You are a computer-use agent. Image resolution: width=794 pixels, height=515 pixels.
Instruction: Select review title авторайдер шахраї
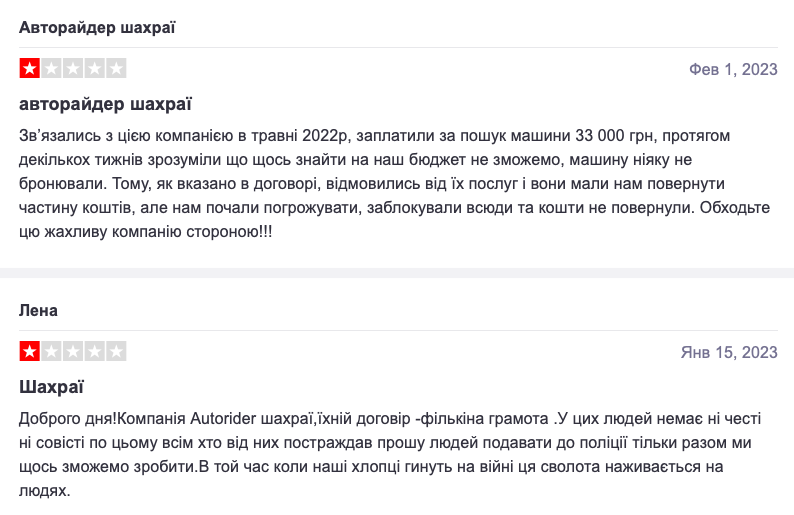[105, 104]
